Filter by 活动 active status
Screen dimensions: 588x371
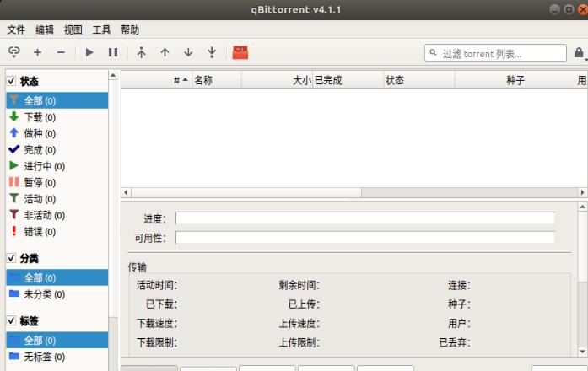(x=57, y=199)
